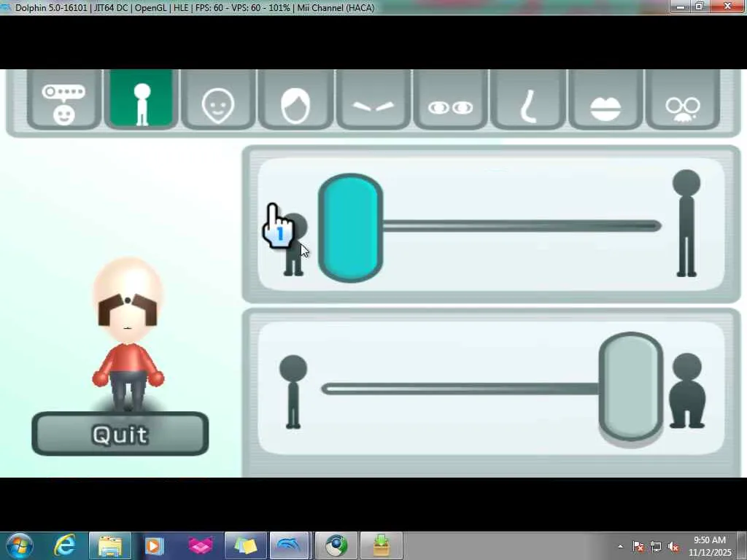Minimize the Dolphin window
This screenshot has width=747, height=560.
coord(681,7)
